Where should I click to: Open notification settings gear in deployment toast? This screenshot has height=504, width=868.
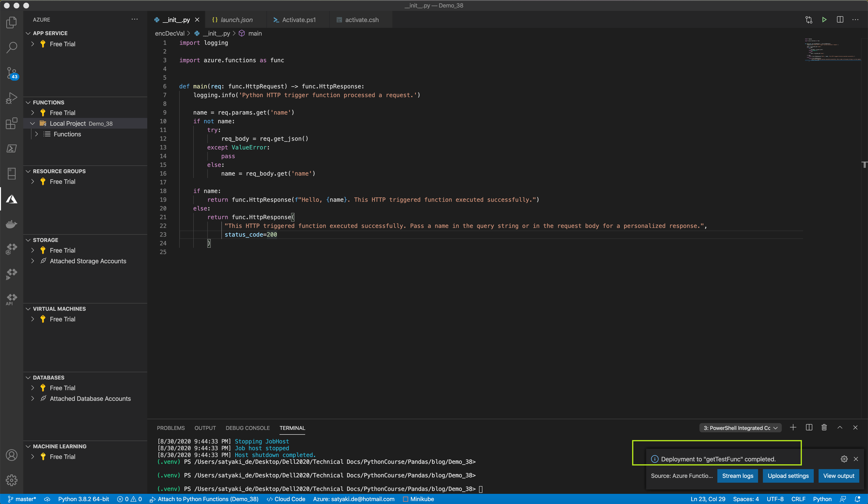pos(844,459)
